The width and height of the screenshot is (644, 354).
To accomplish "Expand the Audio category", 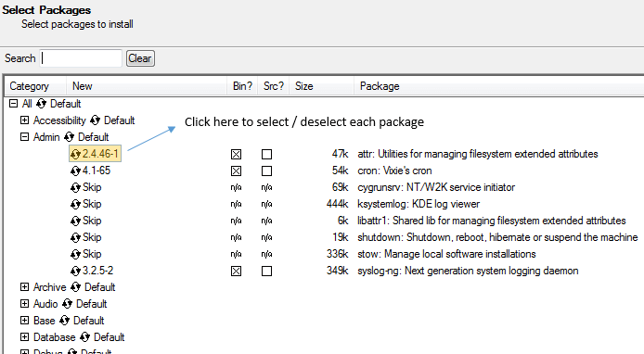I will point(25,304).
